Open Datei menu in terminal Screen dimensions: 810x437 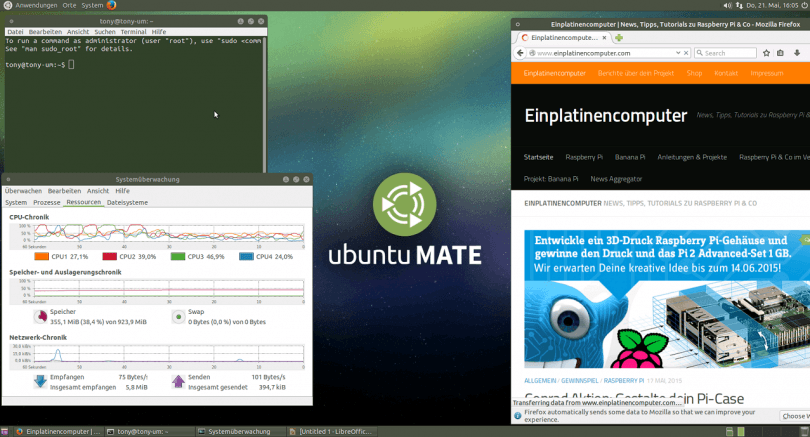15,32
